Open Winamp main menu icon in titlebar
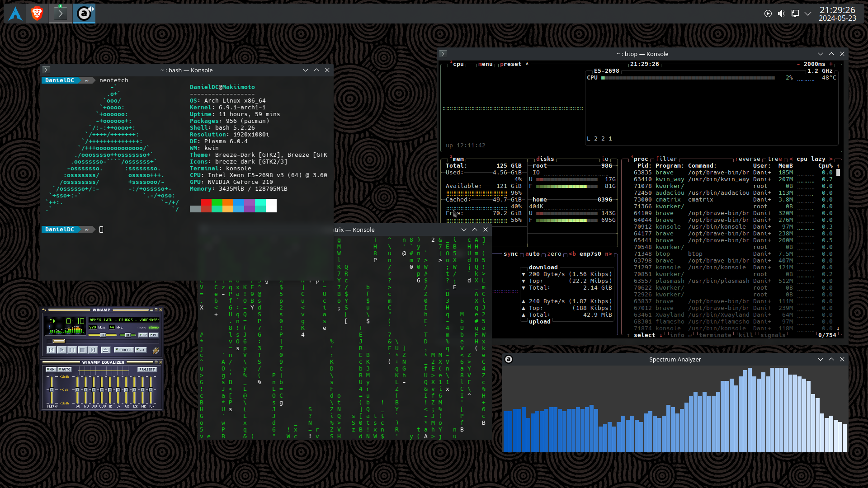This screenshot has height=488, width=868. pos(44,310)
